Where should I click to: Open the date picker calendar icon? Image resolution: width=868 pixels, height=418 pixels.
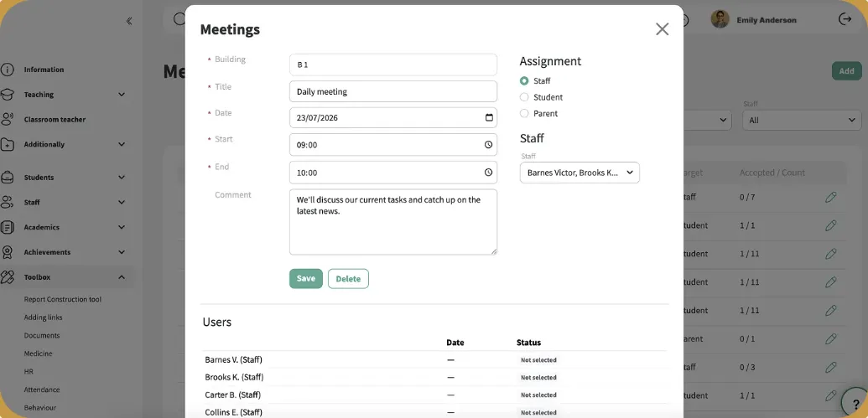[x=489, y=117]
